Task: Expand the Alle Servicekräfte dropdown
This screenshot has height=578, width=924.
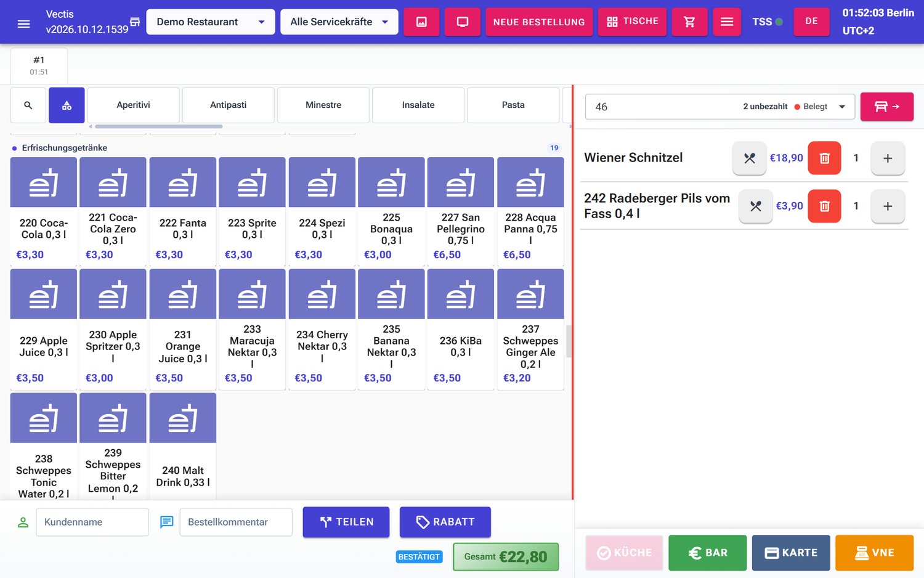Action: (339, 22)
